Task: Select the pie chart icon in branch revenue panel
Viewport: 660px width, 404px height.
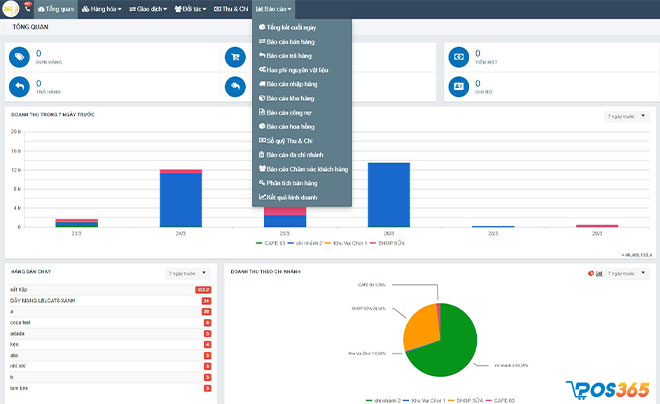Action: tap(591, 274)
